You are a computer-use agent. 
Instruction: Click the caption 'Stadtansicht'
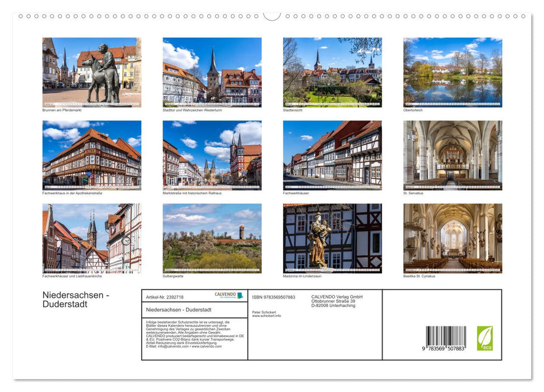(x=292, y=110)
